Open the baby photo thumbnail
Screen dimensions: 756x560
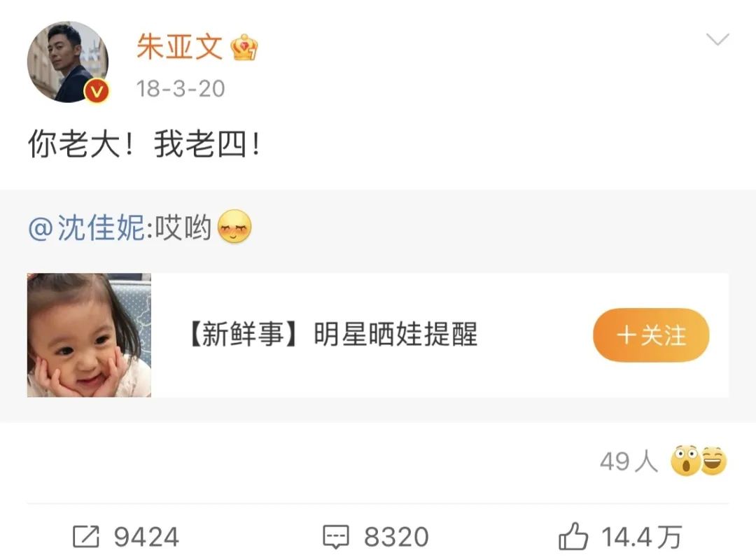89,335
